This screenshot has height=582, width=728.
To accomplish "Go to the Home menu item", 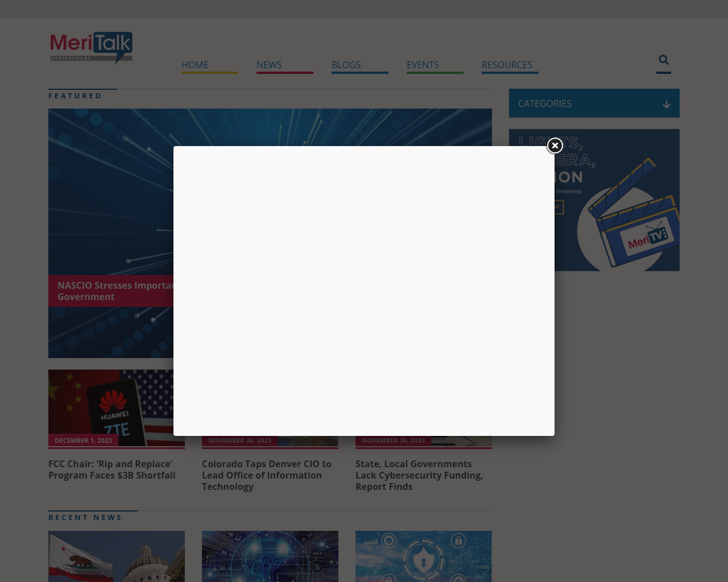I will pos(195,65).
